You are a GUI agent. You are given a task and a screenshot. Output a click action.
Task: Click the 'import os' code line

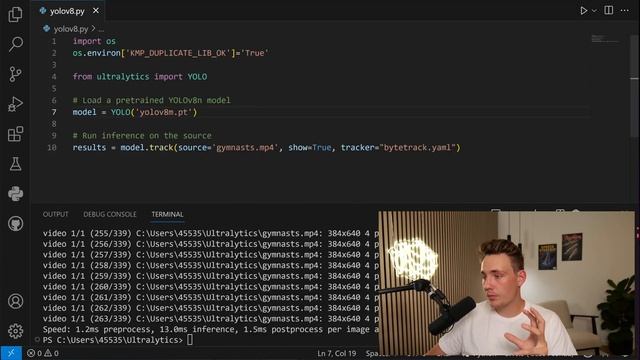coord(94,41)
